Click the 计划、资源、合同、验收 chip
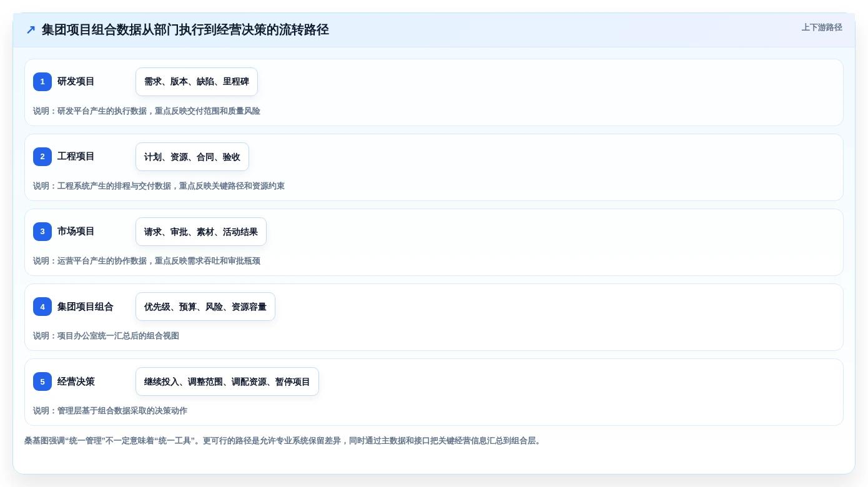The height and width of the screenshot is (487, 868). 192,157
